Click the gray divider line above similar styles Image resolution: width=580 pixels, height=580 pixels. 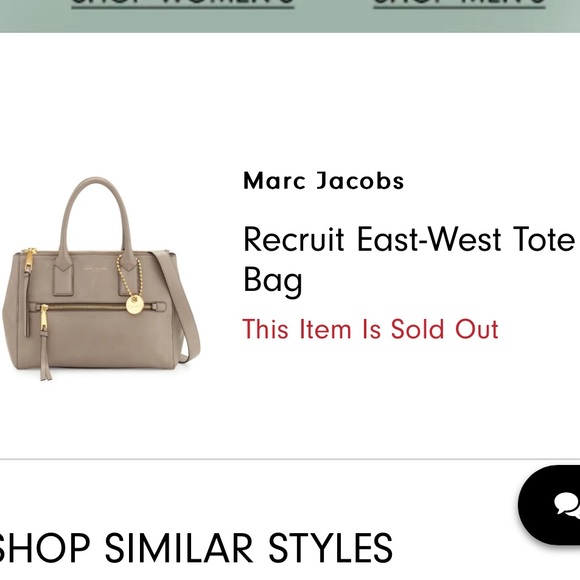tap(290, 459)
